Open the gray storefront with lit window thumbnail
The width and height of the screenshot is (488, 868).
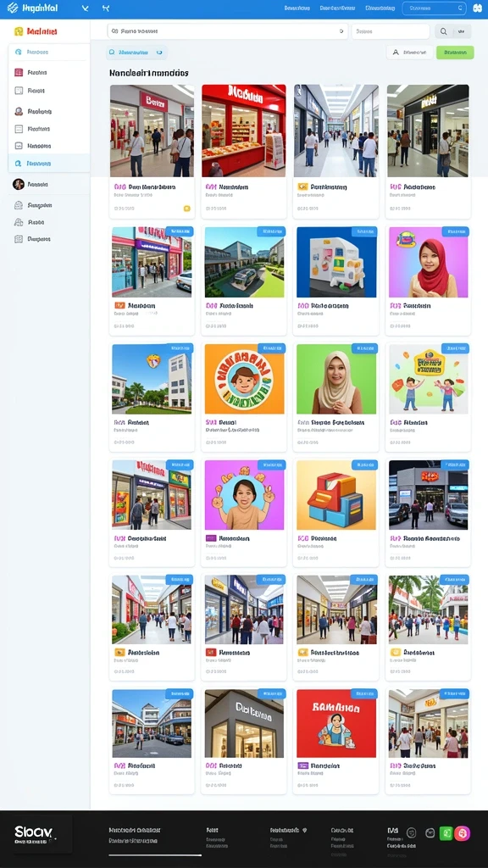coord(244,723)
